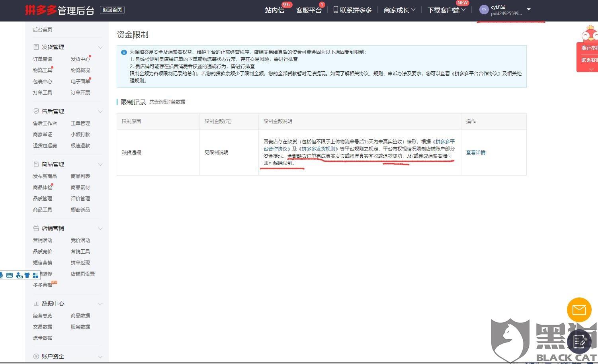Click the blue info icon in the notice

click(x=124, y=52)
